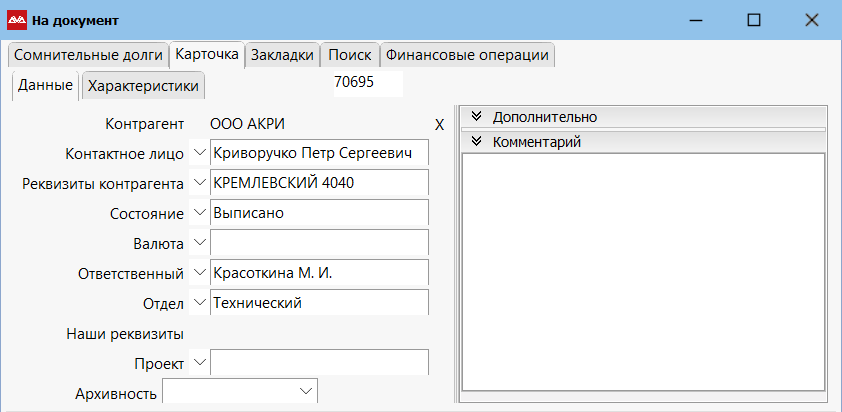The image size is (842, 412).
Task: Open the Поиск tab
Action: coord(350,56)
